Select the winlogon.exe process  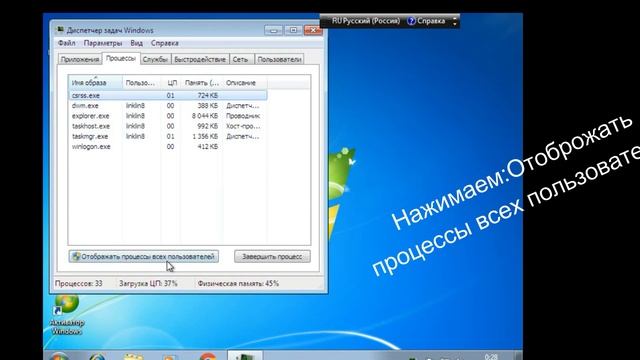tap(91, 146)
